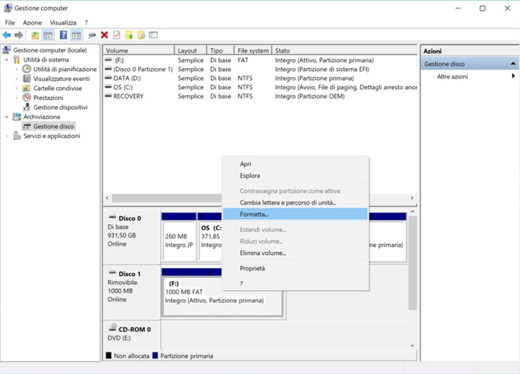Click the disk map scrollbar down arrow
Image resolution: width=520 pixels, height=374 pixels.
(412, 345)
